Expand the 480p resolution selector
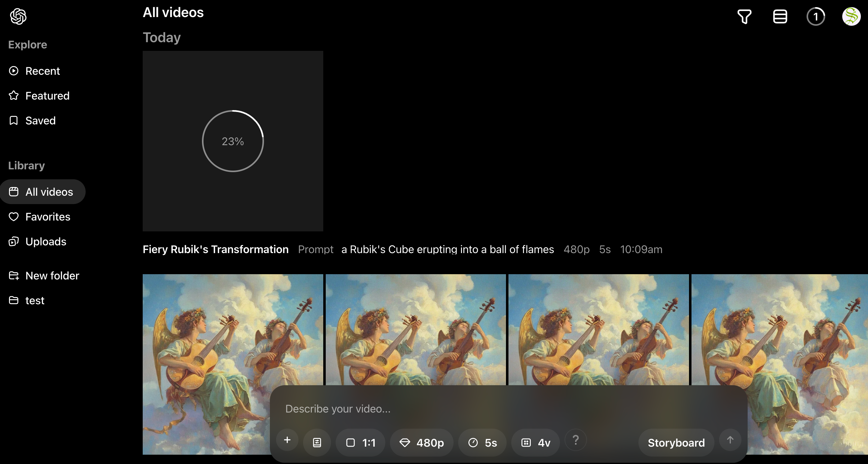The image size is (868, 464). pyautogui.click(x=422, y=442)
